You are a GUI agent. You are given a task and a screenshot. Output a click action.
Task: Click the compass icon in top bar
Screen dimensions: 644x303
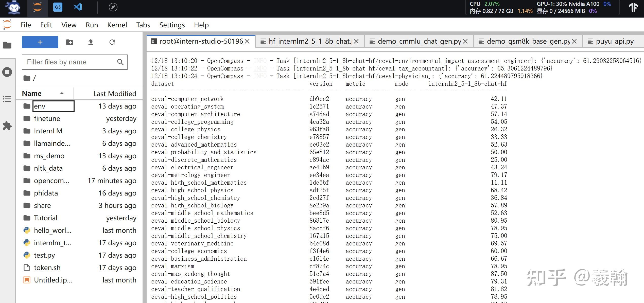(x=113, y=7)
